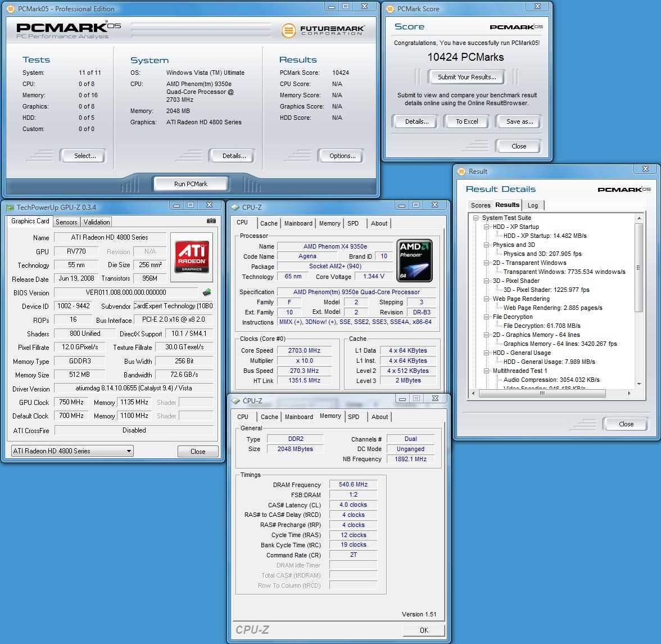Click the GPU-Z screenshot camera icon
Screen dimensions: 661x644
[211, 220]
